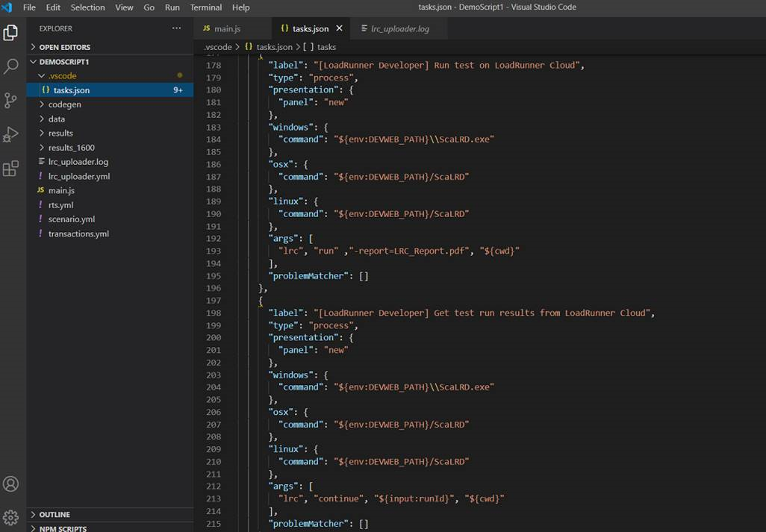Click the Explorer more actions ellipsis

point(176,28)
